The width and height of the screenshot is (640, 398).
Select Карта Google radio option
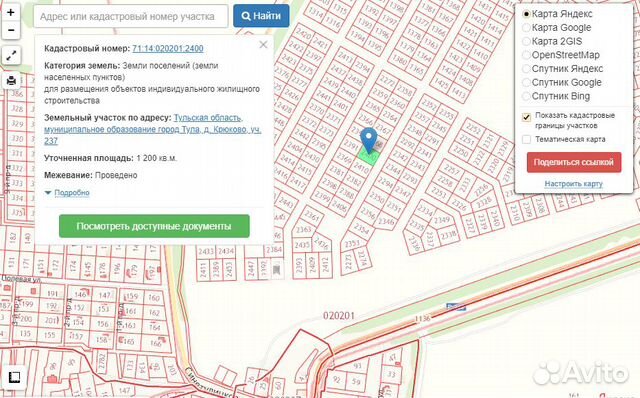[526, 27]
